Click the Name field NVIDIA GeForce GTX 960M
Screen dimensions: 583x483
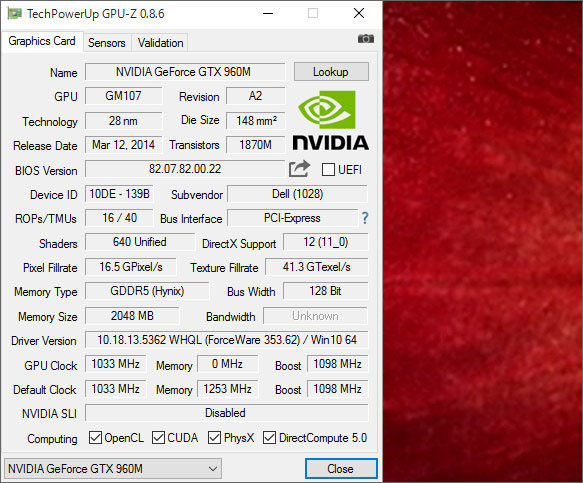185,71
